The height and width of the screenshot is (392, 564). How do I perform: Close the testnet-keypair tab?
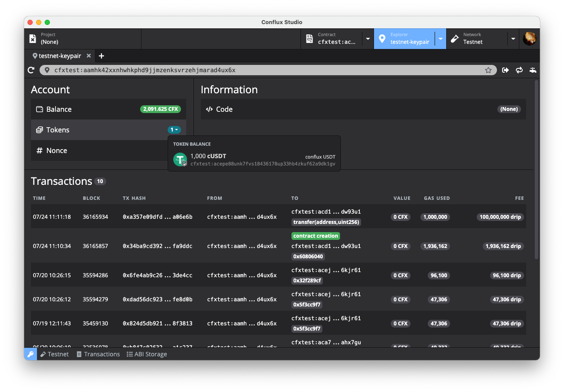coord(89,56)
